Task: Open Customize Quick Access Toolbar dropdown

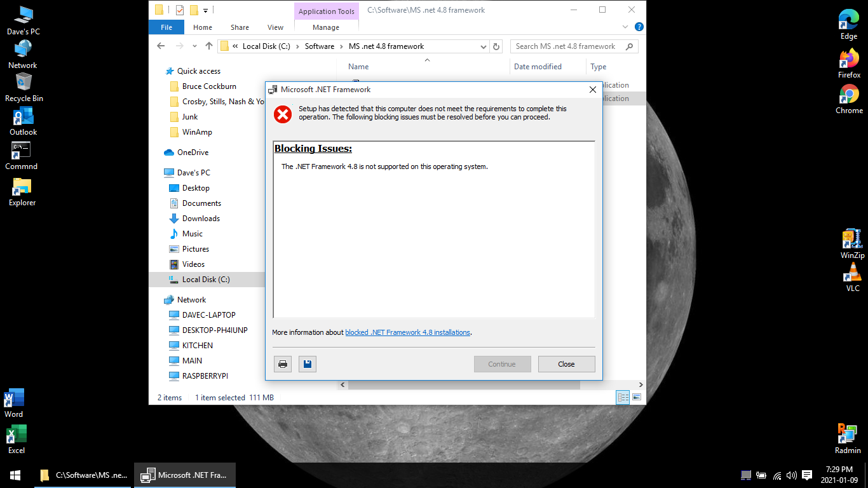Action: (206, 10)
